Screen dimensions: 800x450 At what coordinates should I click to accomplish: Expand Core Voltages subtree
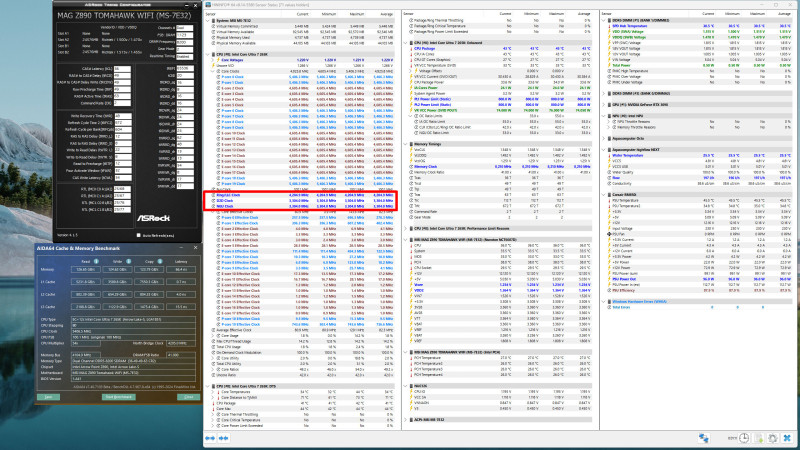click(213, 60)
